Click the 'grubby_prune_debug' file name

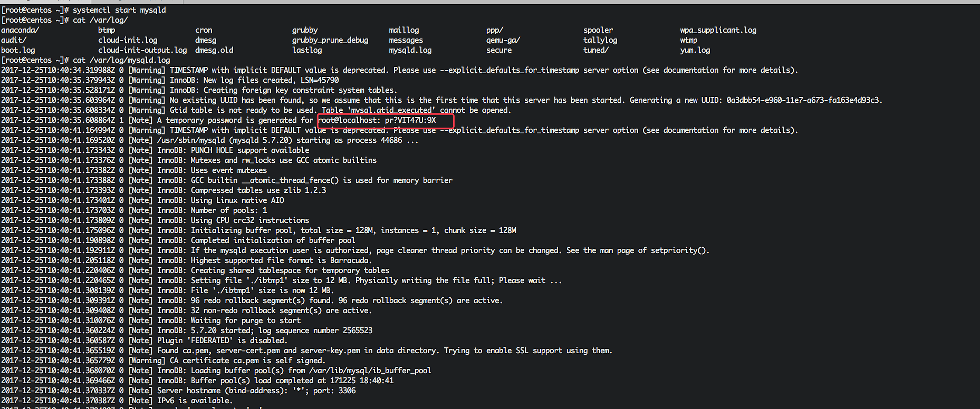coord(330,40)
